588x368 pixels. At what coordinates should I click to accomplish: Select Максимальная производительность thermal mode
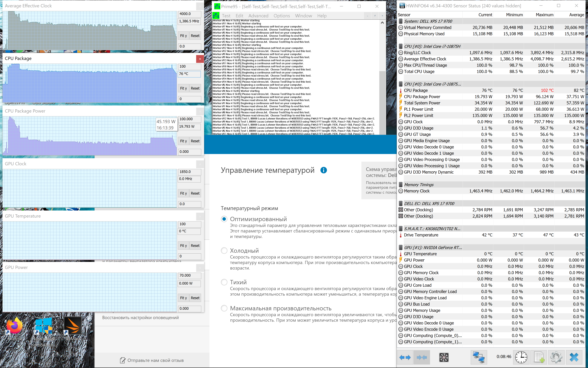click(224, 308)
